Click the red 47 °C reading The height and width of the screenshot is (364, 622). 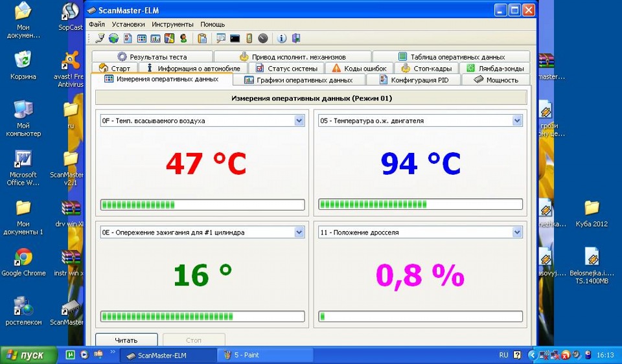(x=206, y=163)
